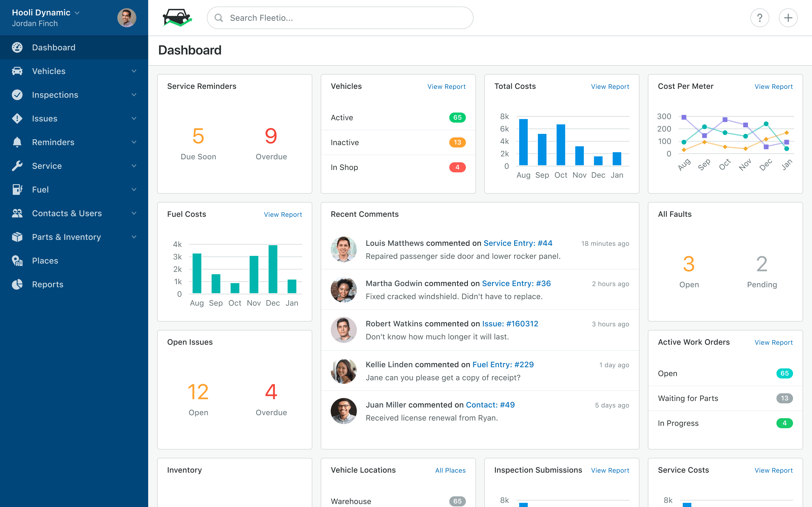Select the Vehicles car icon in sidebar

point(18,71)
